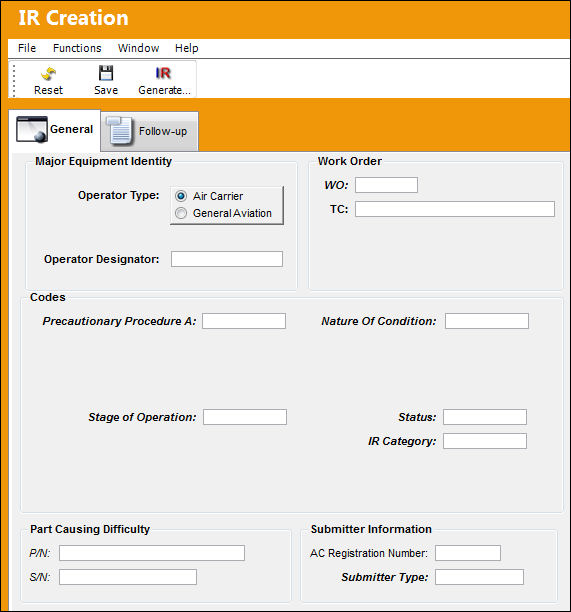Switch to the General tab
This screenshot has width=571, height=612.
54,130
